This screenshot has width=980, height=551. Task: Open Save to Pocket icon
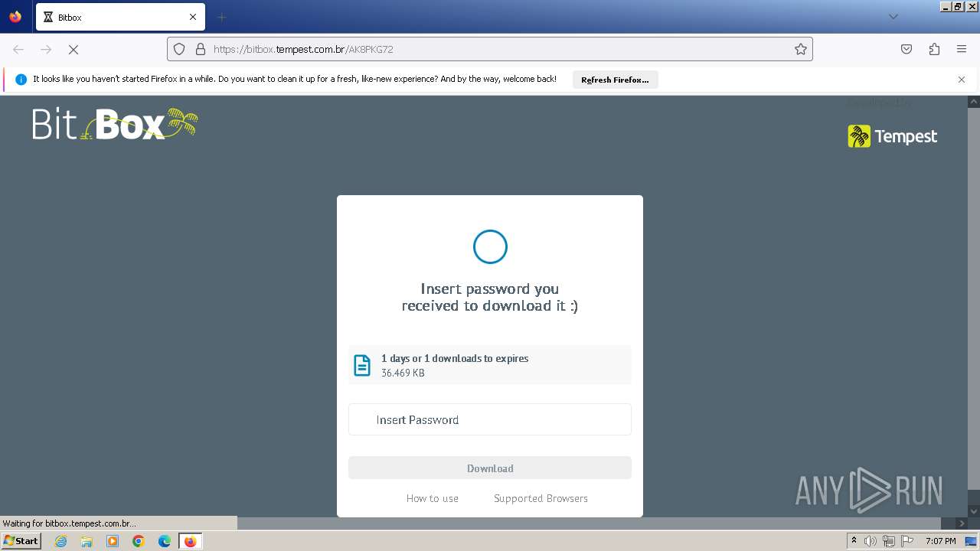(906, 49)
